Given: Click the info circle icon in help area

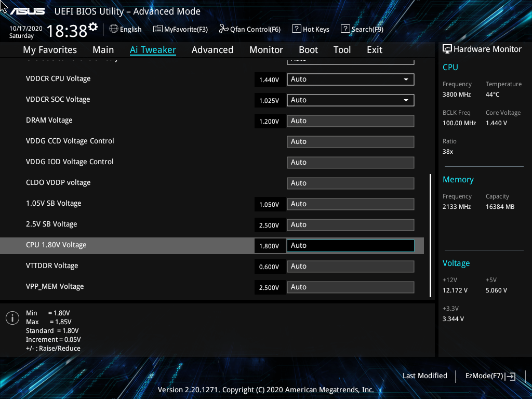Looking at the screenshot, I should 12,318.
